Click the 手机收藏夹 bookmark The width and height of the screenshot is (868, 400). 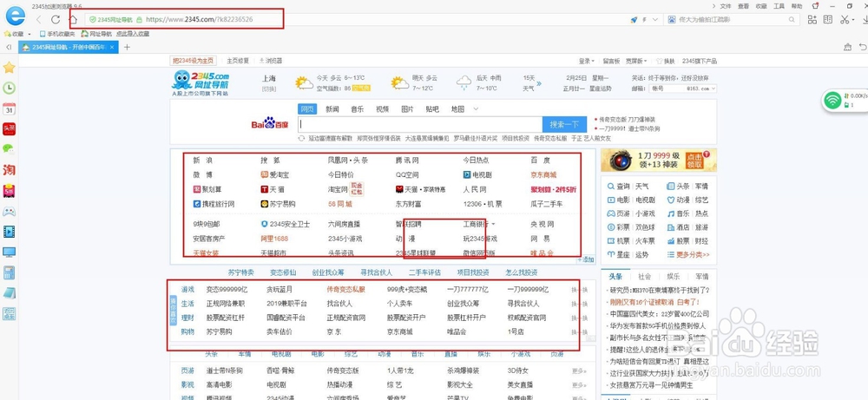coord(56,34)
